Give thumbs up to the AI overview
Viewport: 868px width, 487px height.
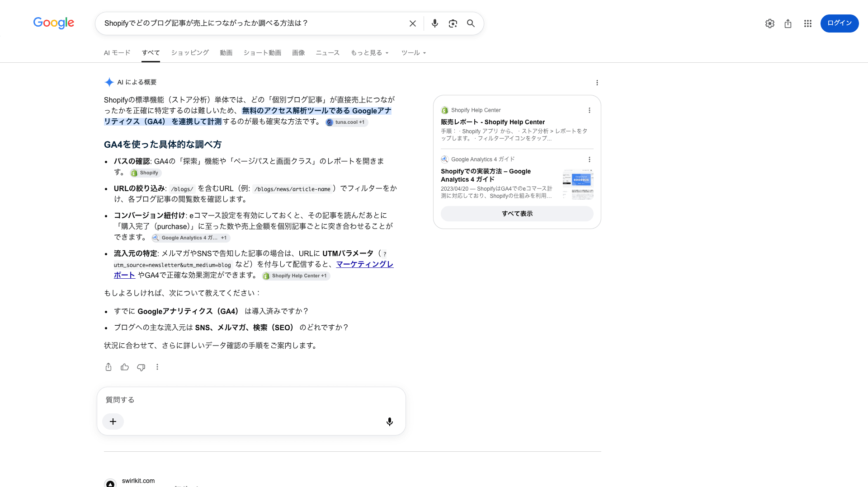[125, 367]
